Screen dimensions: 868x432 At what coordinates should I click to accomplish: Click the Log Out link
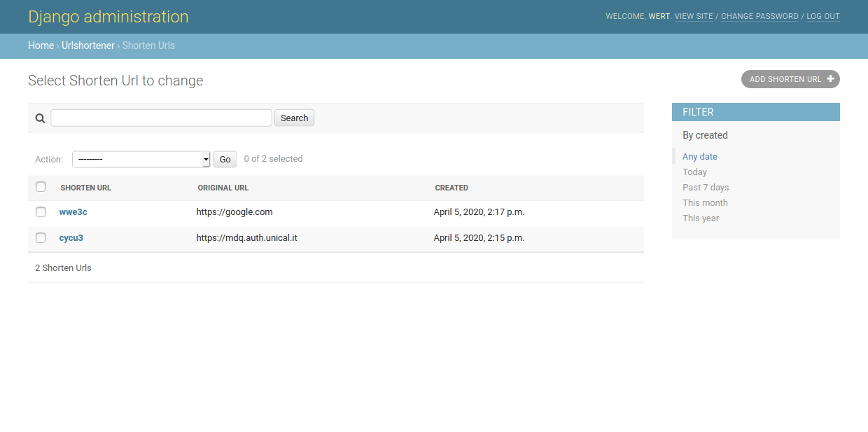click(823, 16)
